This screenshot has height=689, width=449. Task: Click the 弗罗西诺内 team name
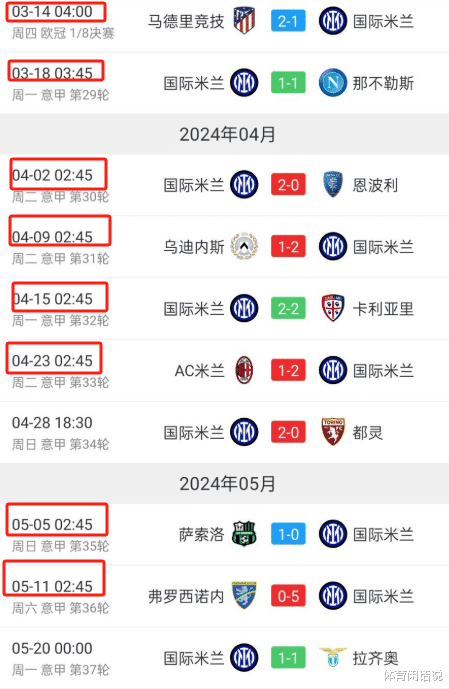[x=186, y=596]
